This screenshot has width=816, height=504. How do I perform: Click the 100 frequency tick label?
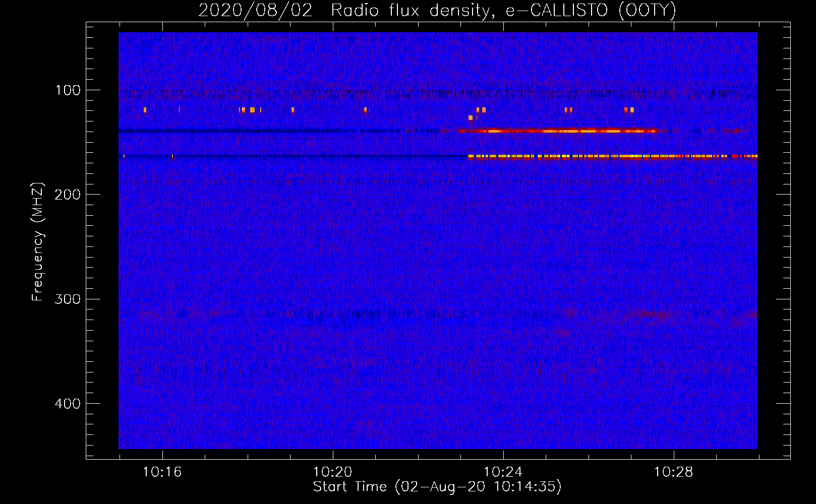tap(68, 90)
